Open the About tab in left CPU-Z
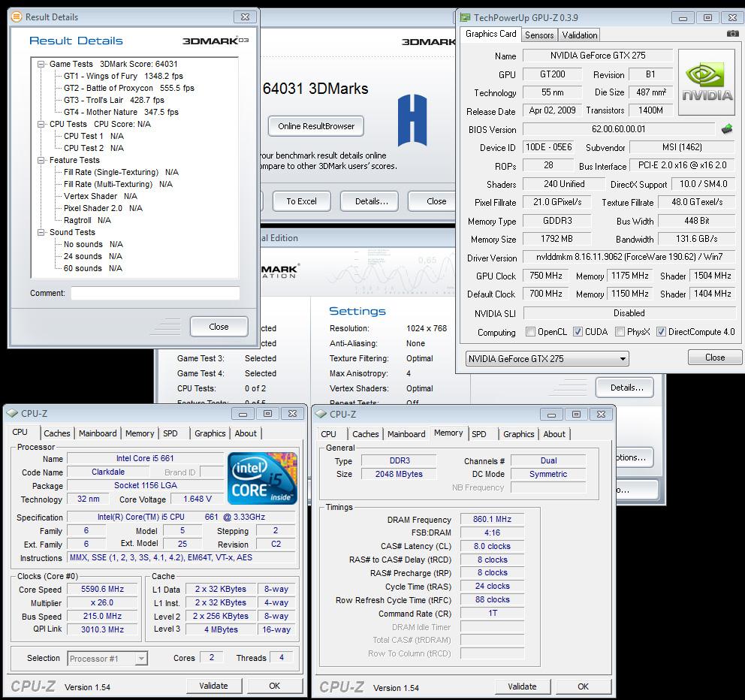This screenshot has height=700, width=745. click(245, 433)
